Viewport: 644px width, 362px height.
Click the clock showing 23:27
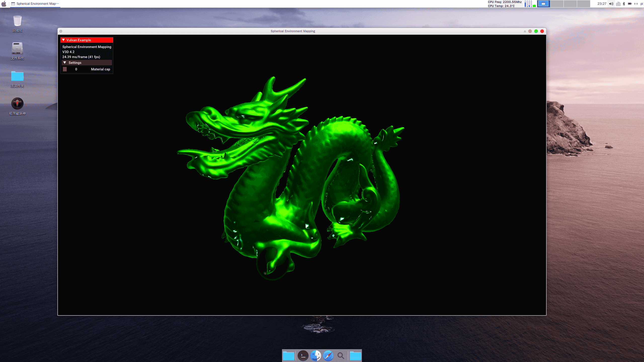tap(602, 4)
